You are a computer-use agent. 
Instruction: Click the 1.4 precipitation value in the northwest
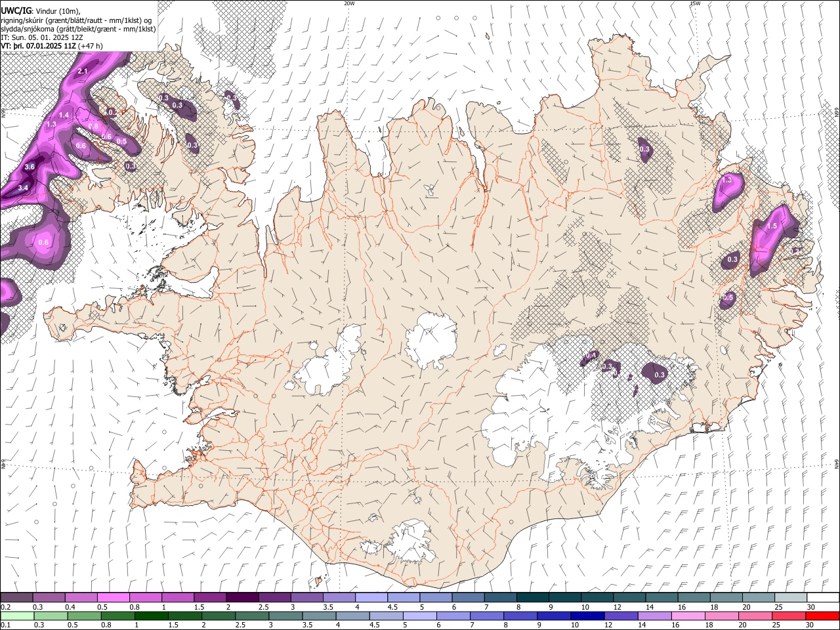(x=64, y=115)
